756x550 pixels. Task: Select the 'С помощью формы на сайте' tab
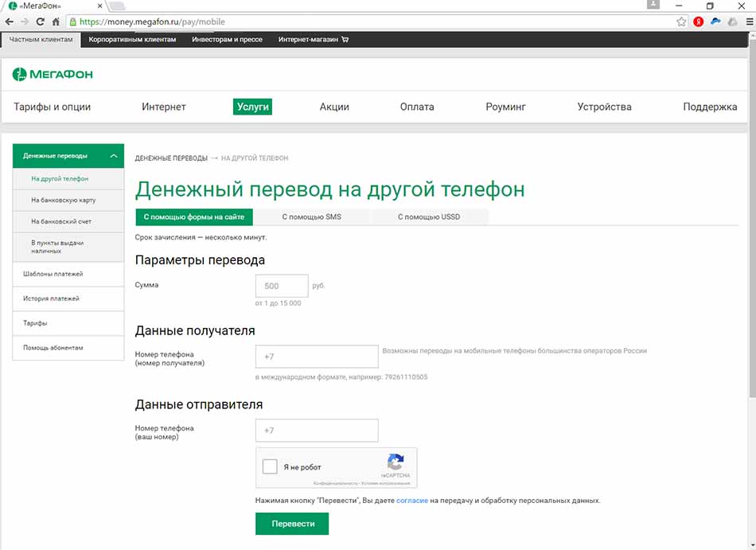tap(194, 217)
